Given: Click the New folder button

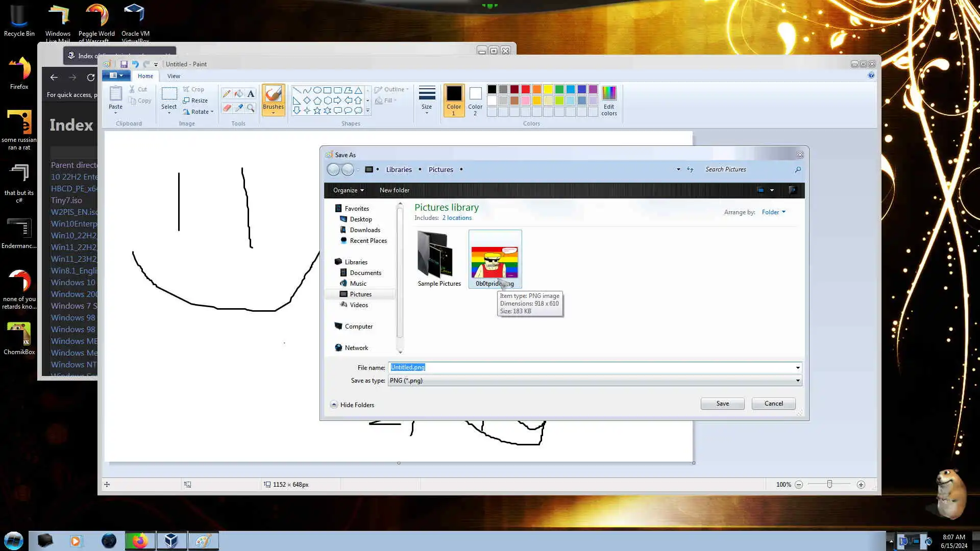Looking at the screenshot, I should [x=394, y=190].
